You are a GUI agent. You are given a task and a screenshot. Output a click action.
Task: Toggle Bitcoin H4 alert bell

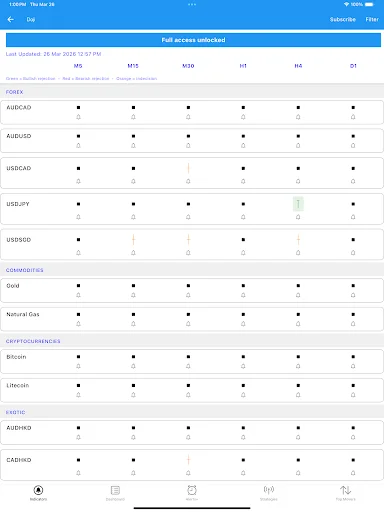click(298, 366)
